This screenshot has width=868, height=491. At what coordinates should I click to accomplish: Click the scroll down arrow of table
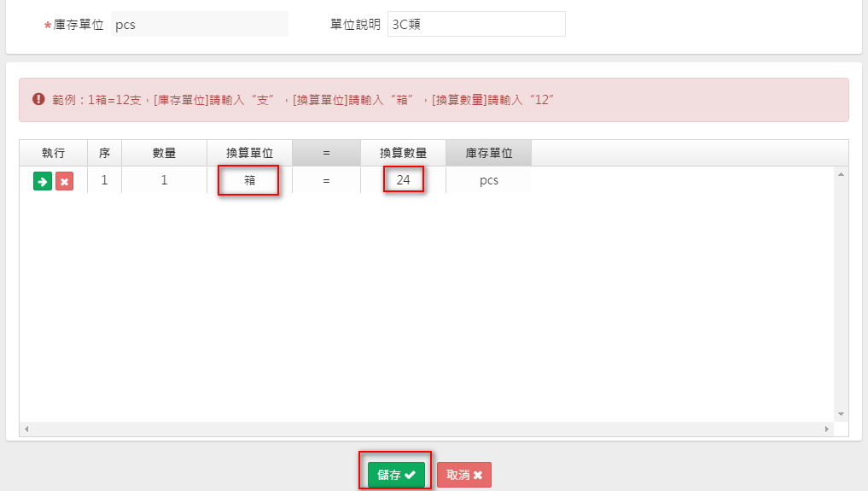(841, 414)
